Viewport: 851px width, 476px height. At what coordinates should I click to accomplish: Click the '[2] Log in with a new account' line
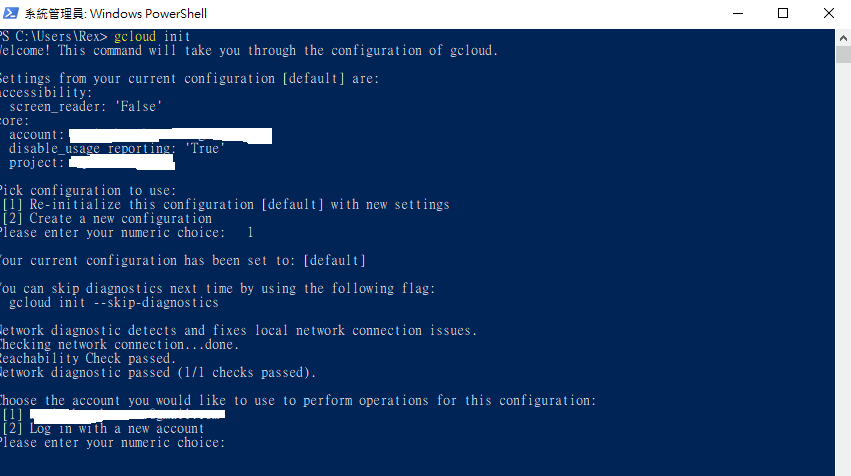point(103,429)
